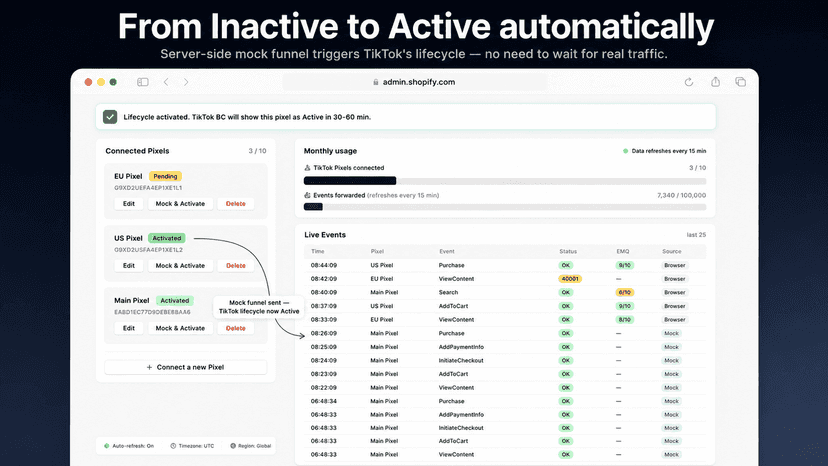This screenshot has width=828, height=466.
Task: Select the 08:44:09 US Pixel Purchase row
Action: coord(505,265)
